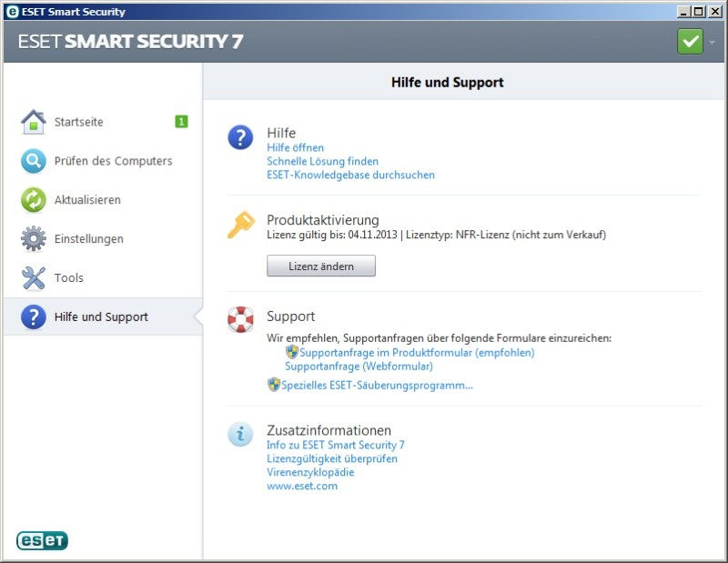The height and width of the screenshot is (563, 728).
Task: Click the Lizenz ändern button
Action: pos(321,266)
